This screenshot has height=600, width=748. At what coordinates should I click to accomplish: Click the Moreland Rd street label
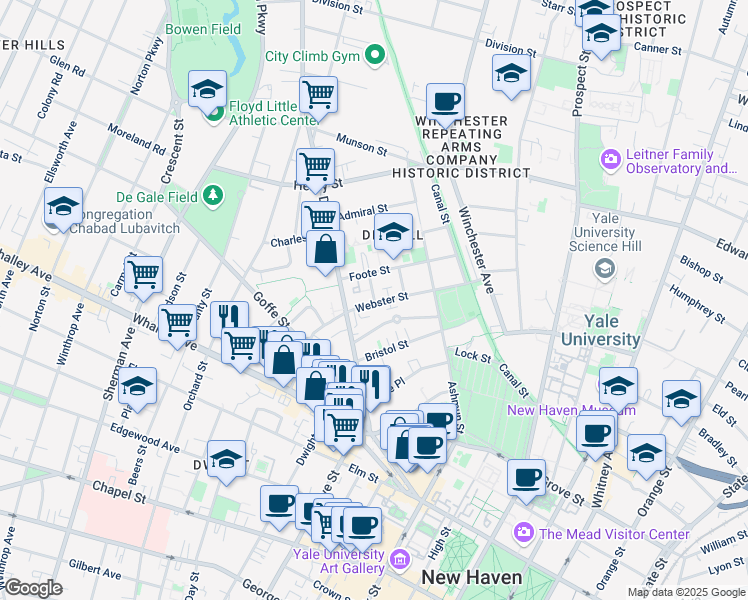[136, 139]
